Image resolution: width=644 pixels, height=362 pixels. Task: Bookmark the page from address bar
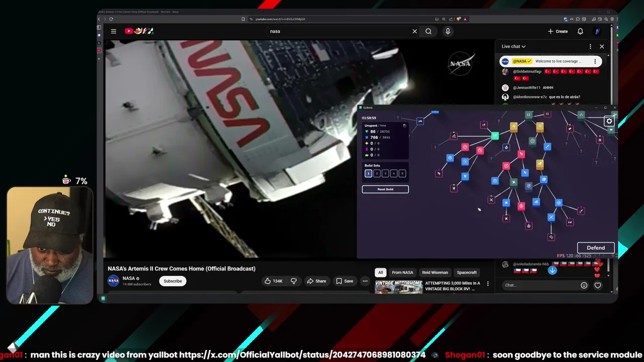point(243,19)
